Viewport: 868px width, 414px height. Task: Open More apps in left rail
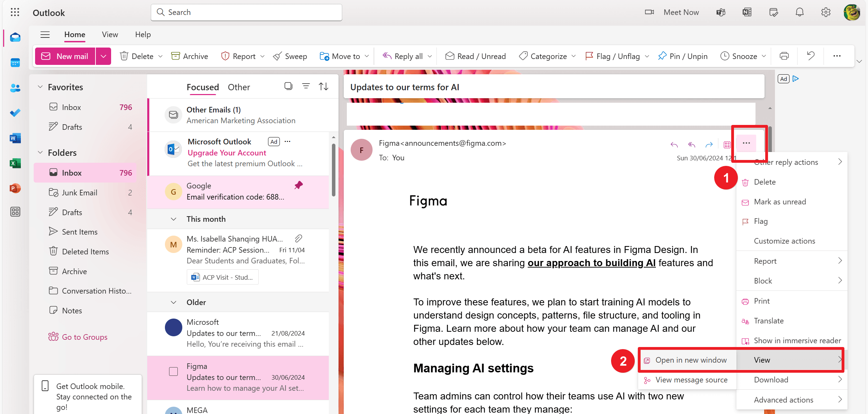click(15, 212)
